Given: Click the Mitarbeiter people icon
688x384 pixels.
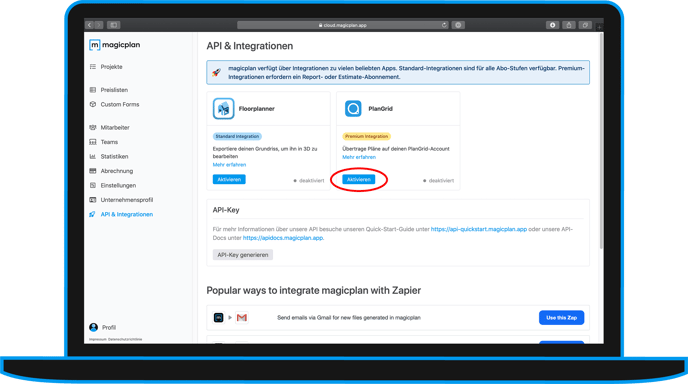Looking at the screenshot, I should (x=93, y=128).
